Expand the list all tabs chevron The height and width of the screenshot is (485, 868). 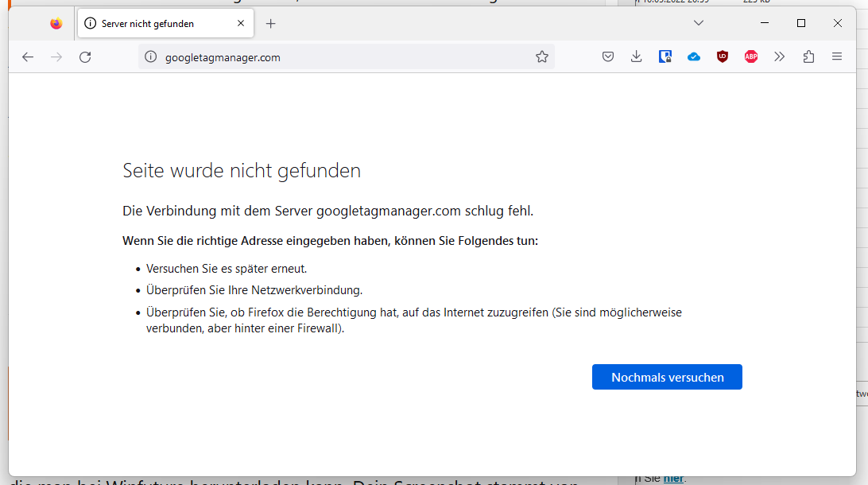pyautogui.click(x=699, y=23)
